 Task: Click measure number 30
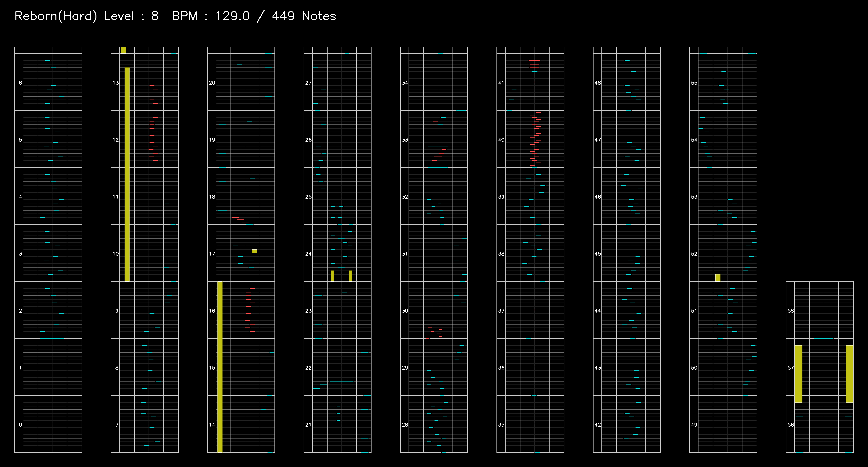point(405,310)
